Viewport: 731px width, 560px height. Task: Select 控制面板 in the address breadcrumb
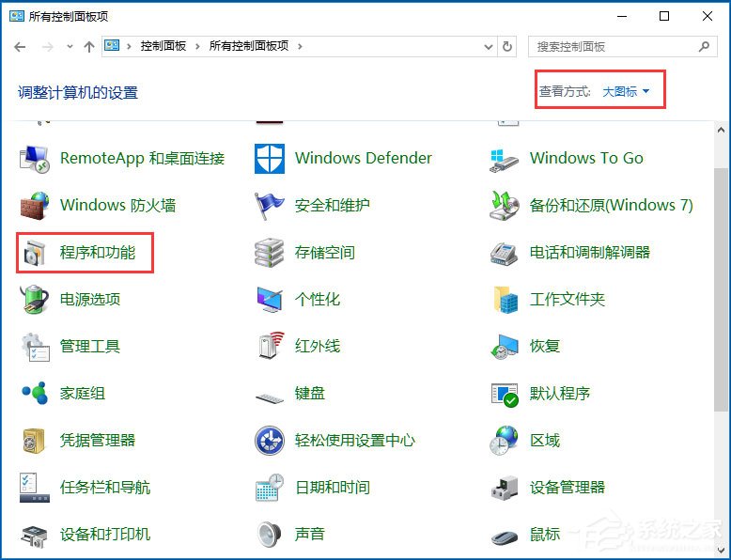click(x=163, y=46)
